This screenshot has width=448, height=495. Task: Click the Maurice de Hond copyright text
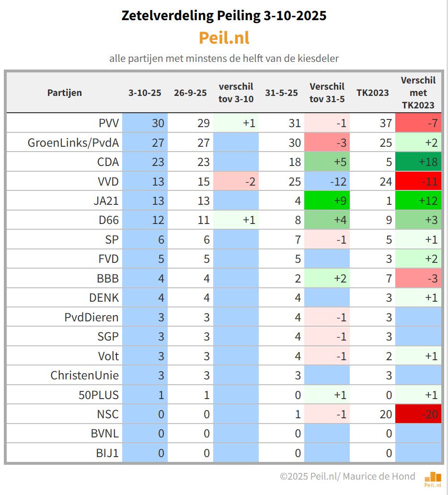coord(347,476)
